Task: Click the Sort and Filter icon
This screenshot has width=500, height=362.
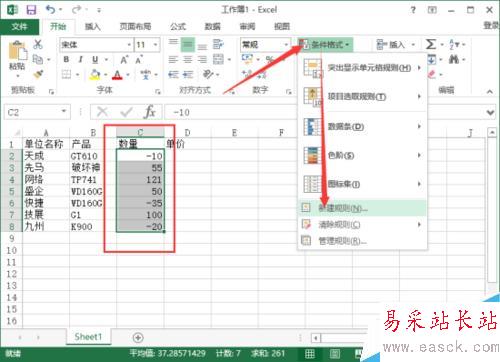Action: click(x=454, y=44)
